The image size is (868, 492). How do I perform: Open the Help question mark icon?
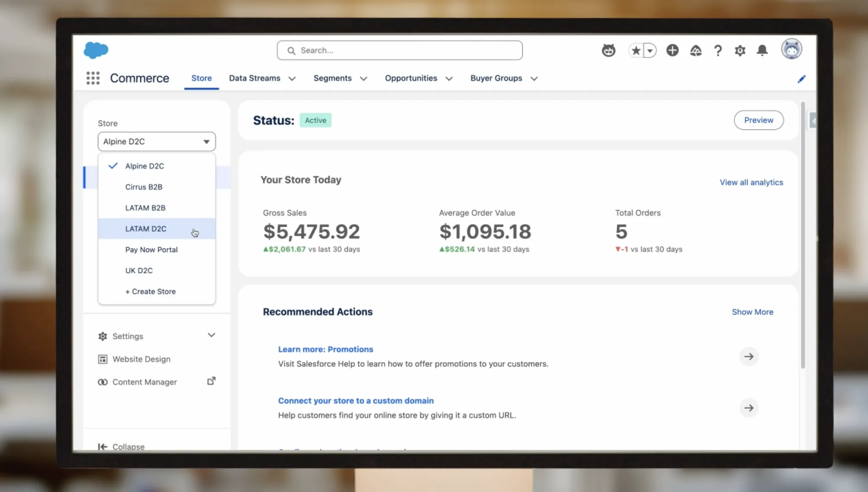[718, 51]
